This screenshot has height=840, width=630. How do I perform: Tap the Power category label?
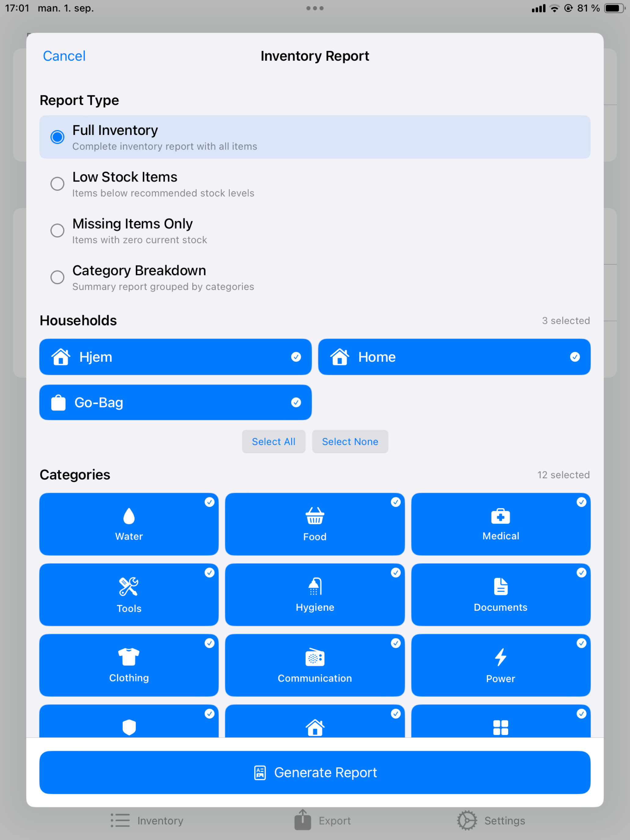coord(501,679)
